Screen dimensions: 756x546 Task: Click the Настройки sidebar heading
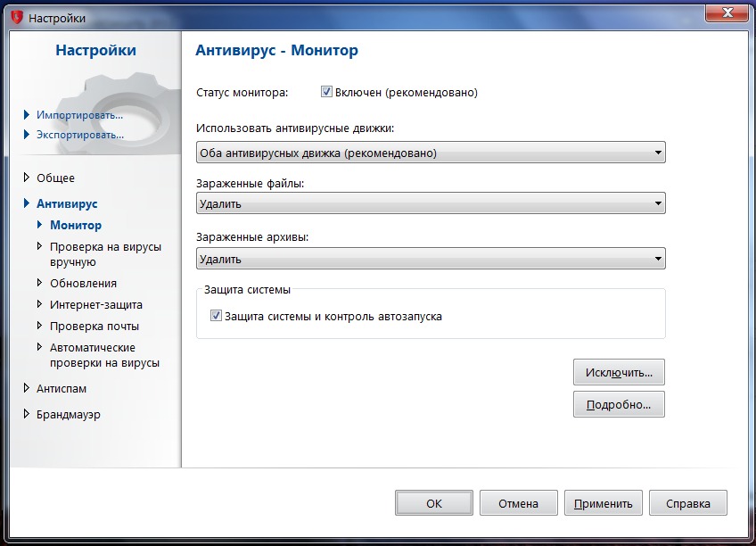tap(96, 50)
